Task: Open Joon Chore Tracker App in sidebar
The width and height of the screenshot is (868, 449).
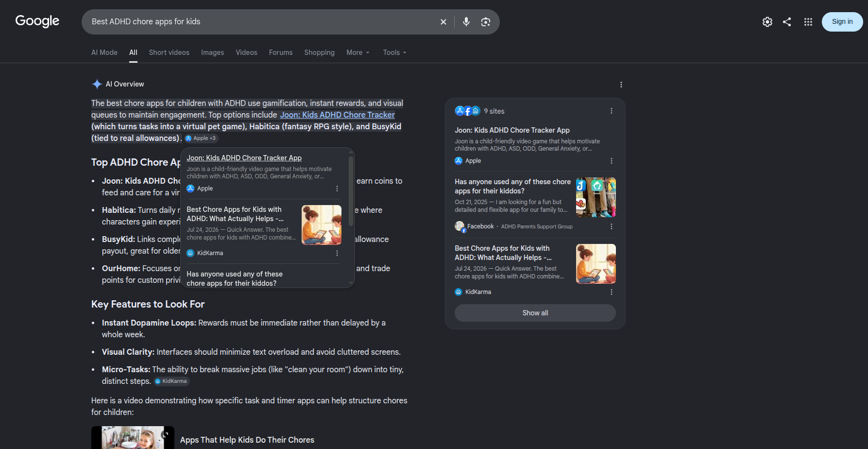Action: coord(512,130)
